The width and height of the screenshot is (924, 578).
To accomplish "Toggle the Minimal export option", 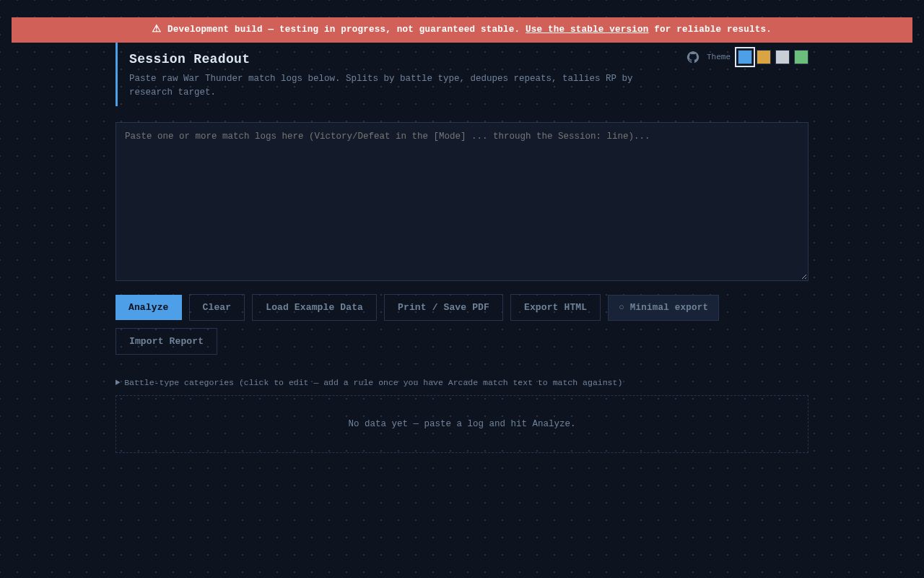I will [x=663, y=307].
